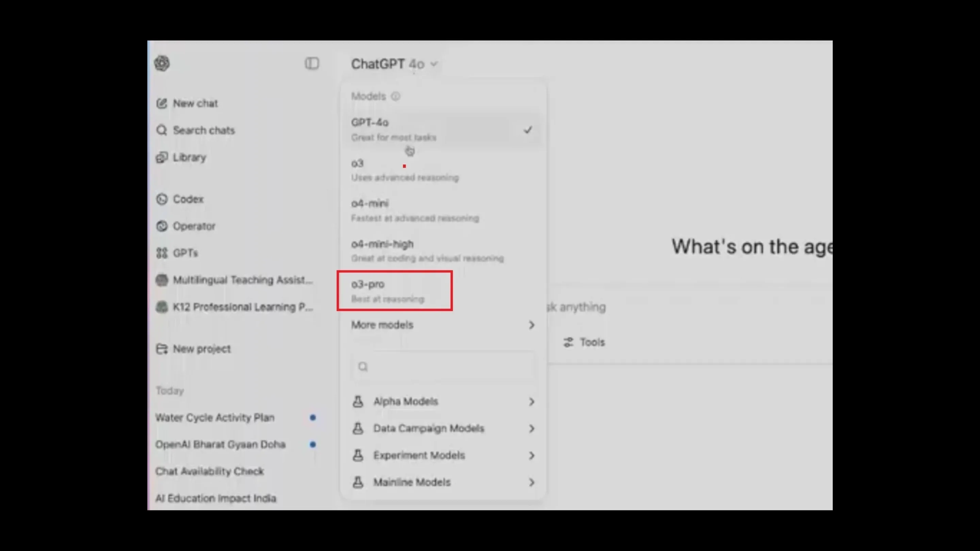Image resolution: width=980 pixels, height=551 pixels.
Task: Click the unread dot on OpenAI Bharat Gyaan Doha
Action: [313, 445]
